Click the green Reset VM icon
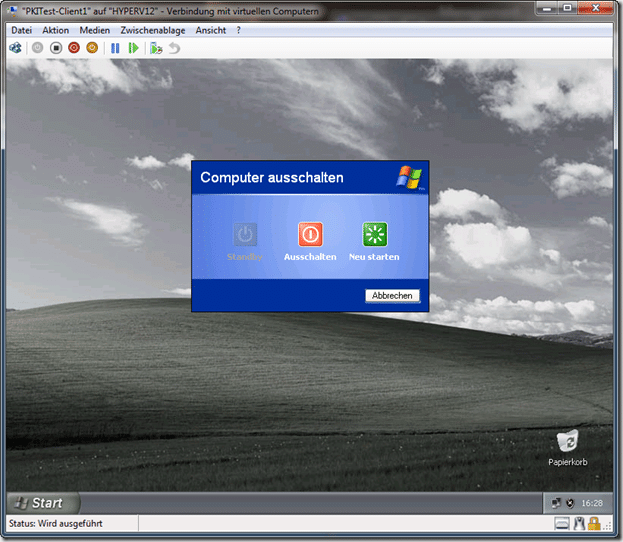The width and height of the screenshot is (623, 542). point(134,48)
